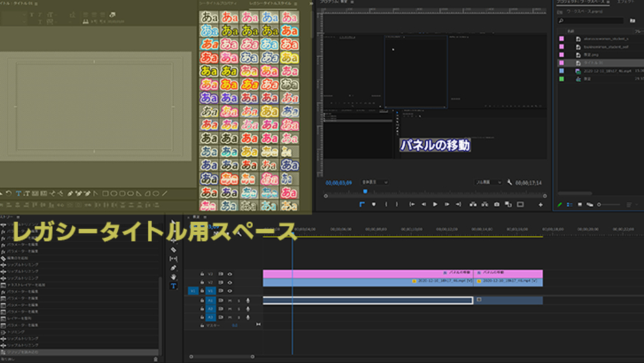Open the Button Editor plus icon
644x363 pixels.
(x=541, y=205)
